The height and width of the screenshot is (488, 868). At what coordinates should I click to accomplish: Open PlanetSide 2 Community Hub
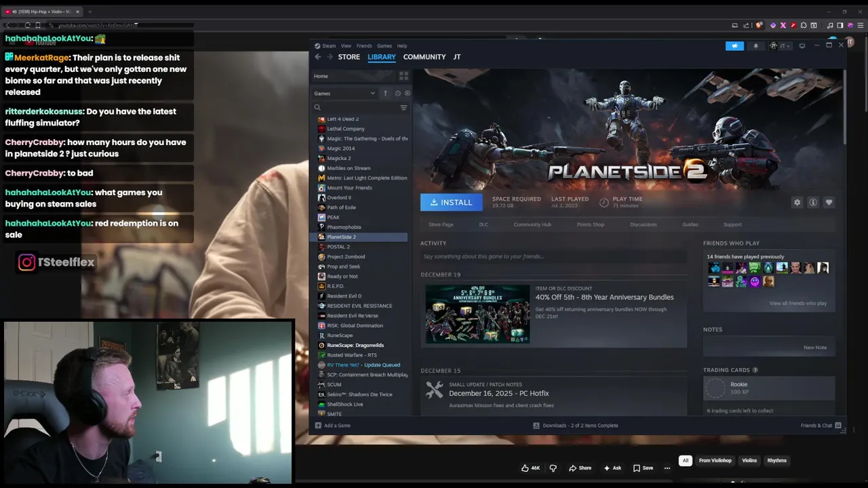pyautogui.click(x=532, y=224)
